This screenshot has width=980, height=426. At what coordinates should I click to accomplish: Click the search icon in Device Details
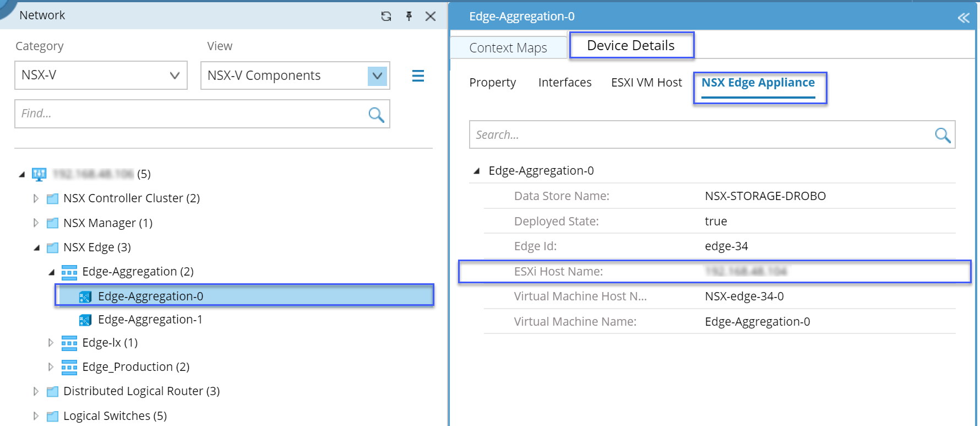[x=942, y=135]
